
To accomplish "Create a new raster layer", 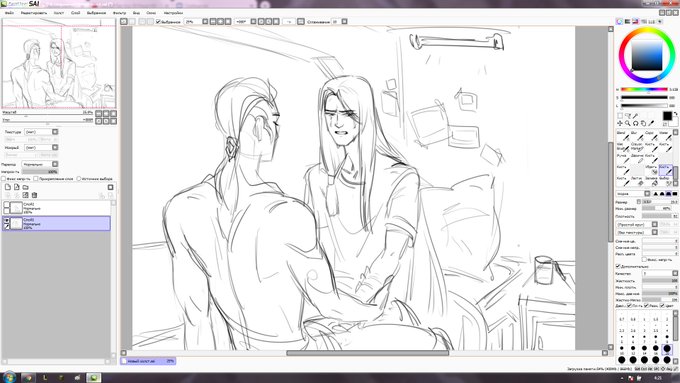I will pyautogui.click(x=8, y=187).
